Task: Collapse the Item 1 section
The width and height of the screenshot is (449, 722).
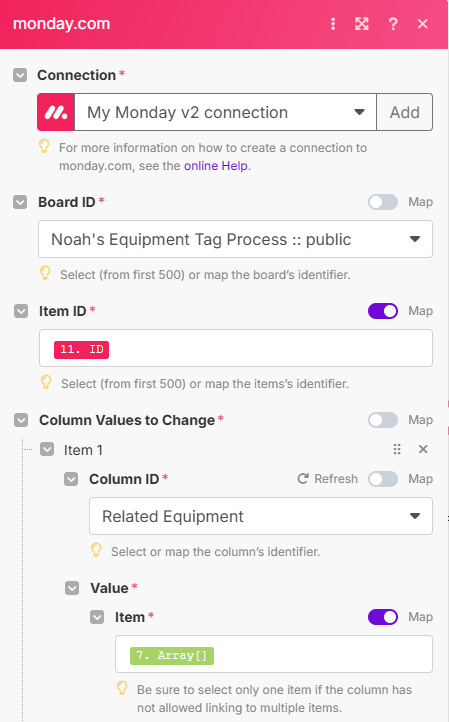Action: (47, 449)
